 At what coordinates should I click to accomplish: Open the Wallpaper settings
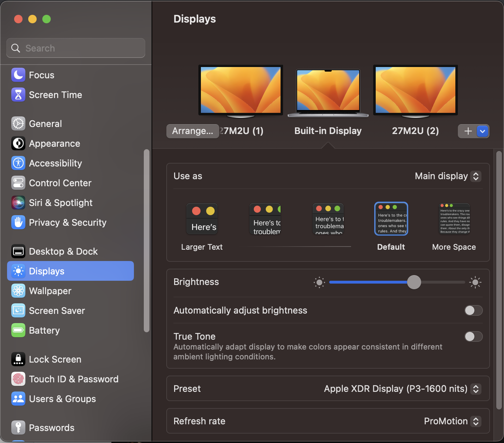[50, 291]
